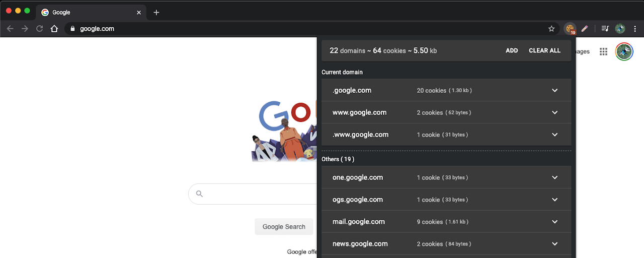Open the Google apps grid
The height and width of the screenshot is (258, 644).
click(604, 51)
